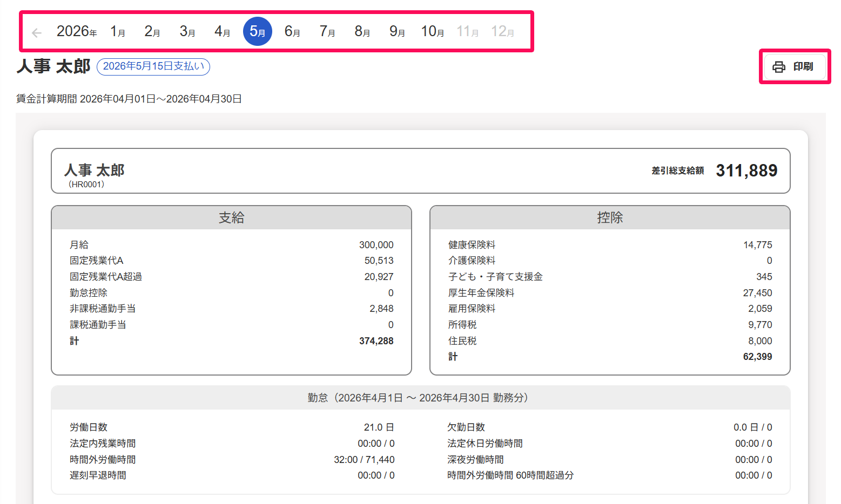The image size is (841, 504).
Task: Click the 欠勤日数 value 0.0 日 / 0
Action: click(752, 427)
